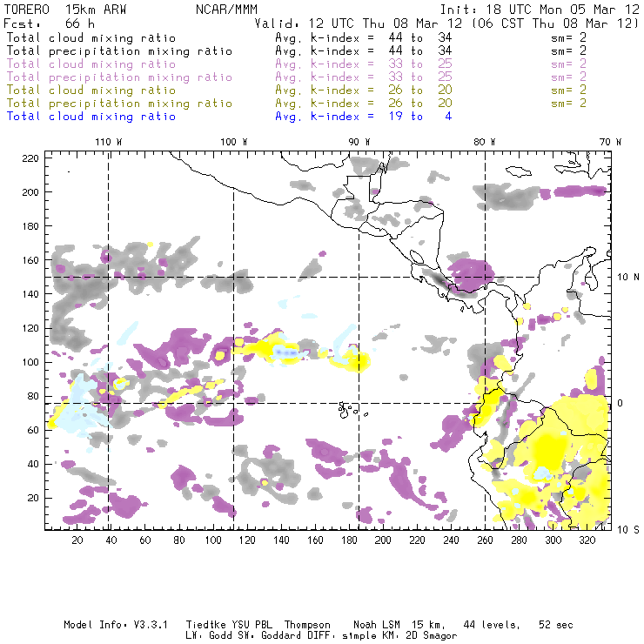Select the 'Tiedtke' scheme text
Viewport: 644px width, 644px height.
point(205,625)
